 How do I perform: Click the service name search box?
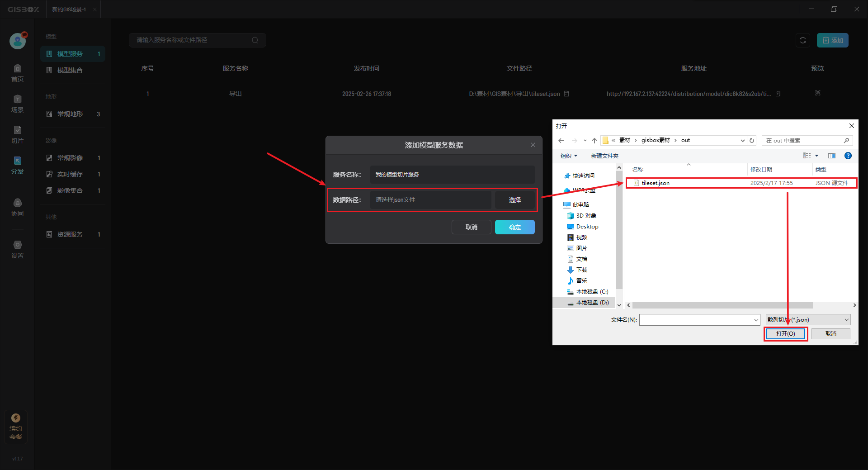[x=197, y=40]
